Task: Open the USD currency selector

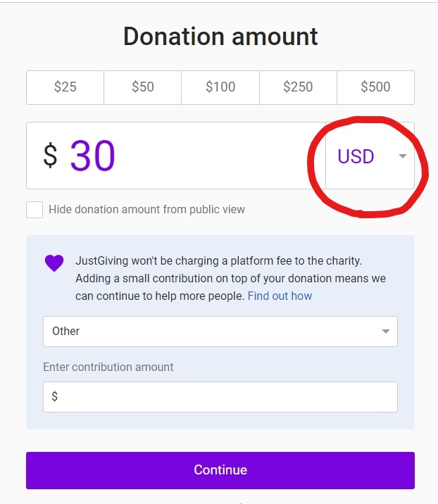Action: click(x=370, y=156)
